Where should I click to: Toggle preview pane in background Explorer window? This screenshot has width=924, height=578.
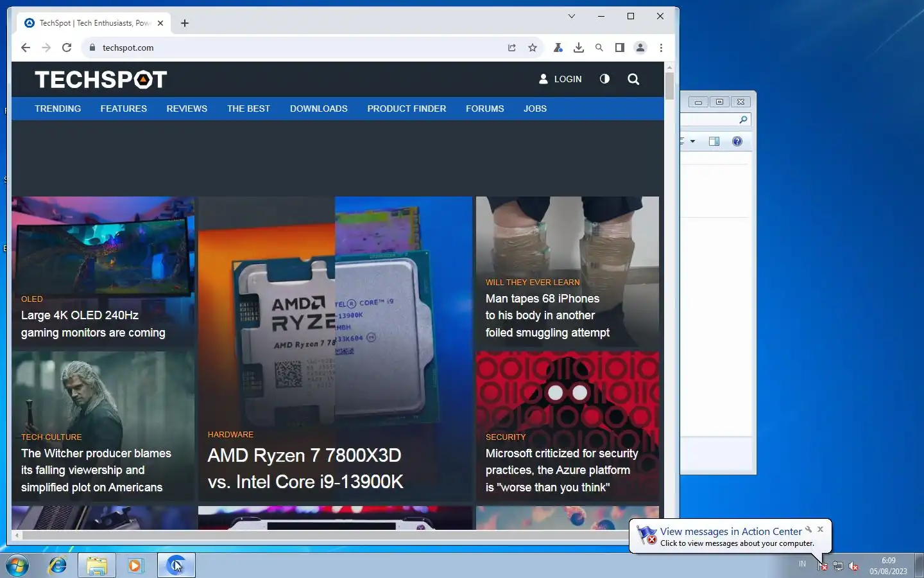pos(714,141)
